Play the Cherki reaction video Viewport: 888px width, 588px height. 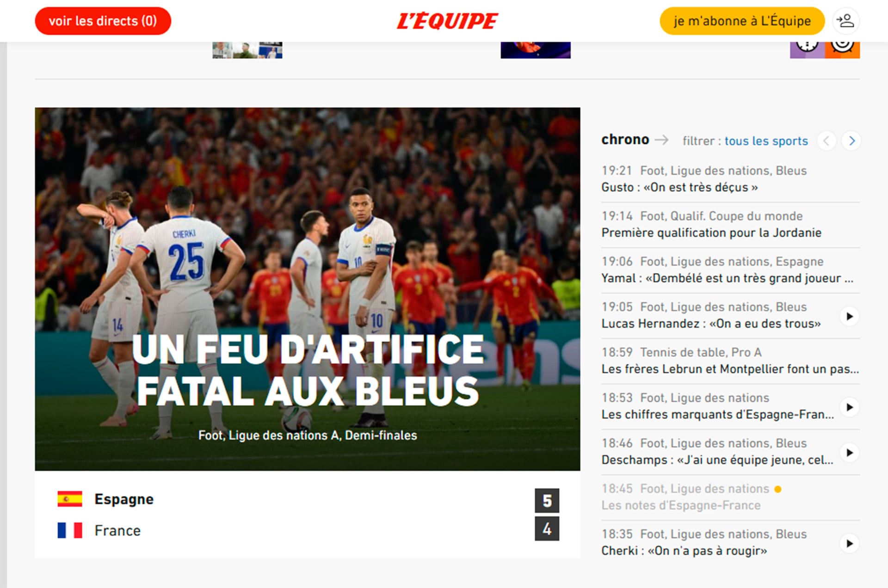click(x=850, y=544)
